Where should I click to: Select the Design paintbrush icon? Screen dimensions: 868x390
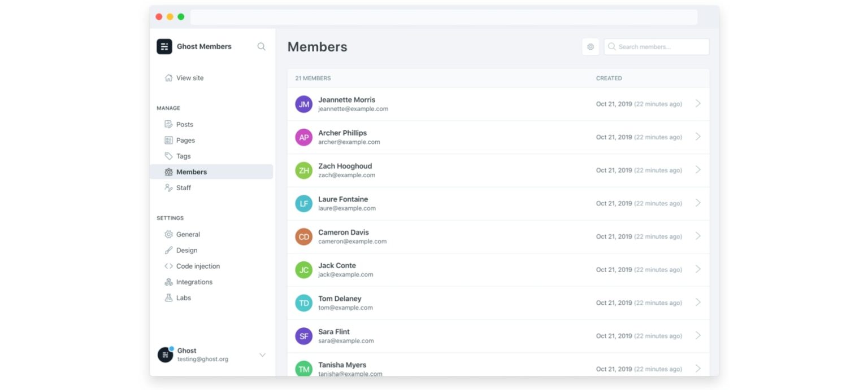168,250
